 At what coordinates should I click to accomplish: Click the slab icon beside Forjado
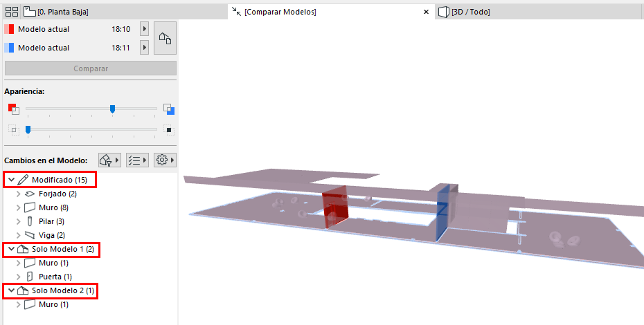[x=30, y=194]
